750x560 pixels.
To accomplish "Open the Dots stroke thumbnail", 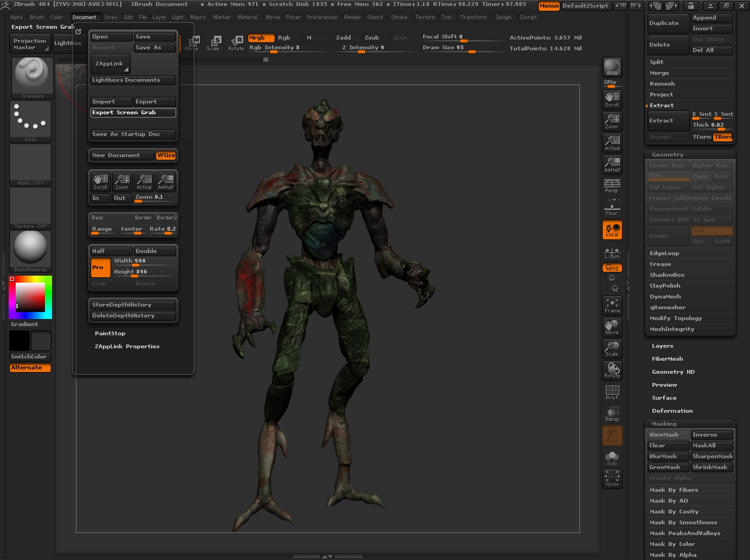I will pos(31,121).
